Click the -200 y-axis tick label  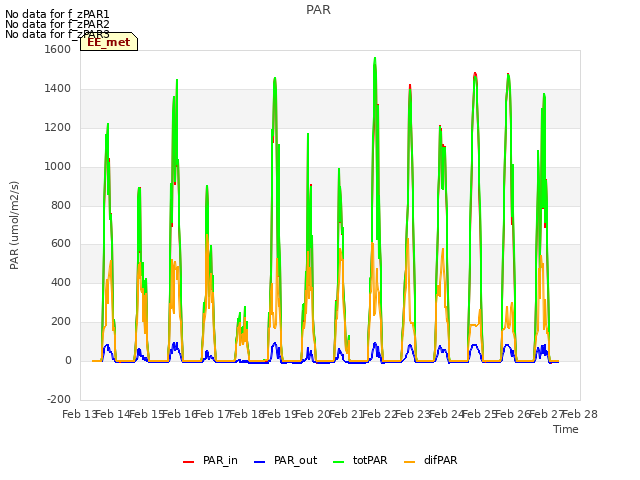[x=59, y=399]
